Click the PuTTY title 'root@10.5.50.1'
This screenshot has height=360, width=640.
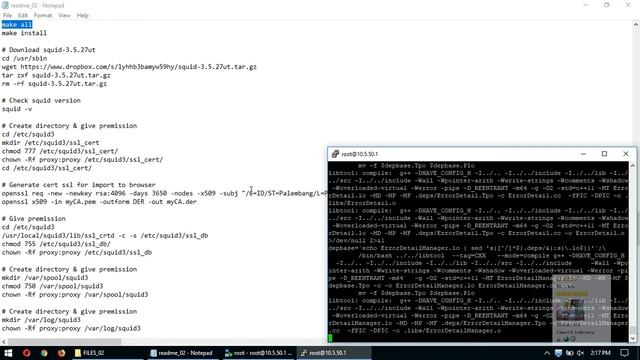pyautogui.click(x=360, y=154)
